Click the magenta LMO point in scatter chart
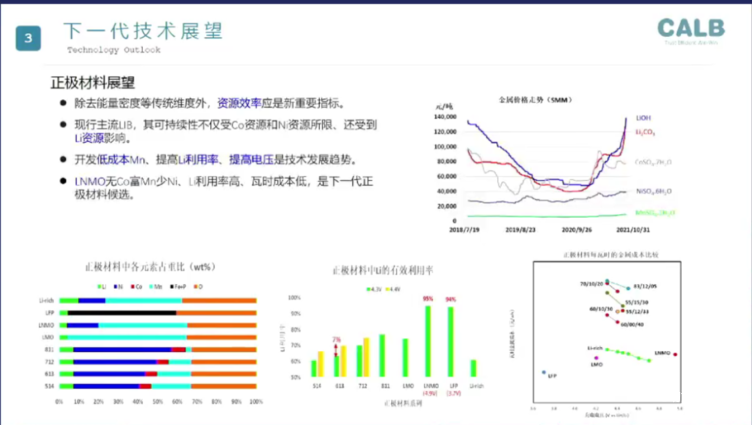This screenshot has height=425, width=752. pyautogui.click(x=596, y=358)
